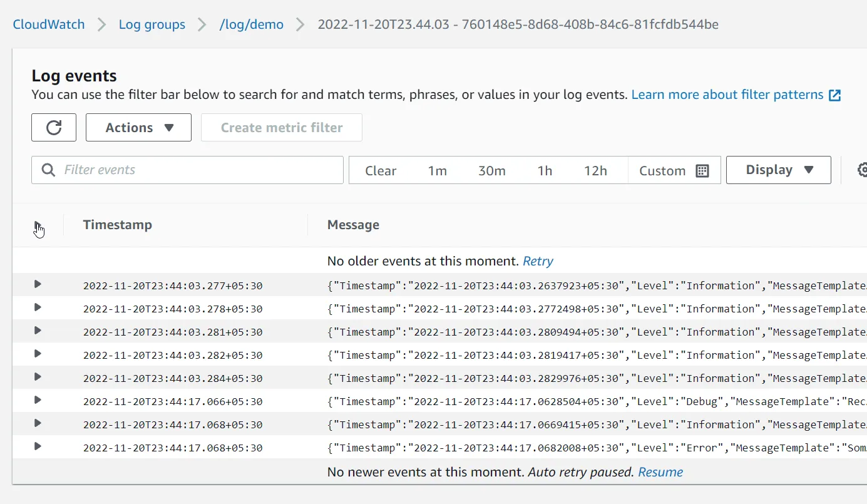Expand the first Information log event

37,284
